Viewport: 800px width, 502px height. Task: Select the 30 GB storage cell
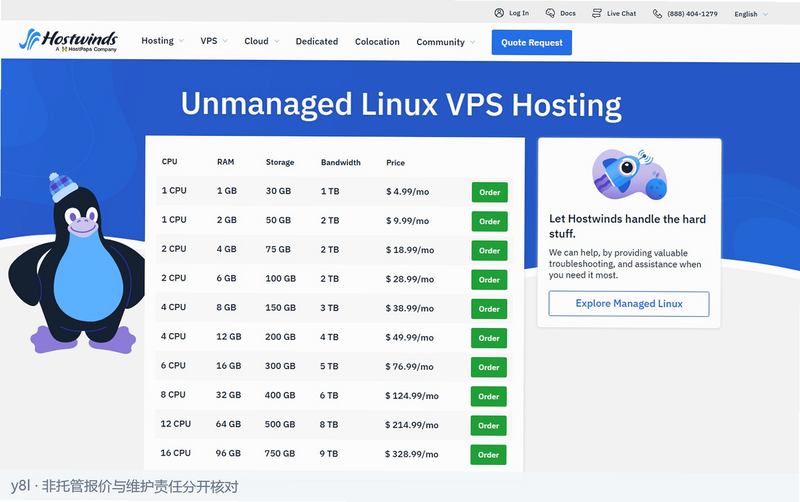[278, 191]
